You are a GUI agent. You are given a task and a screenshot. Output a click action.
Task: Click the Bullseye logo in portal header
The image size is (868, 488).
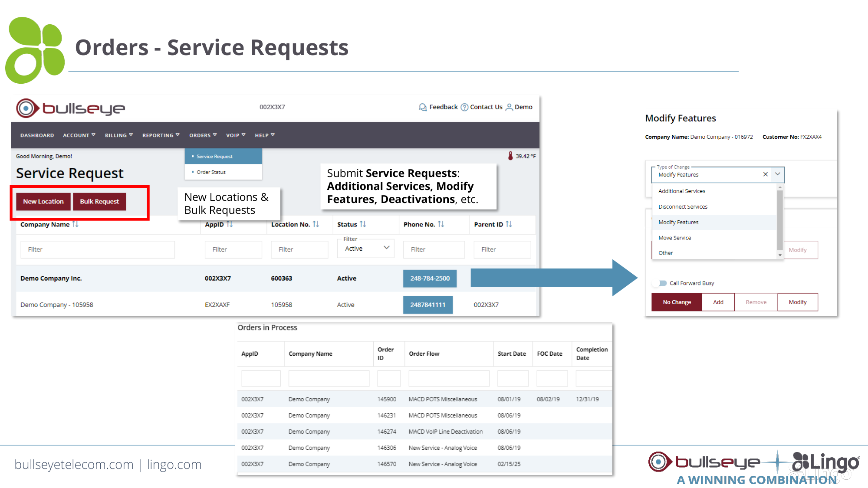pyautogui.click(x=70, y=108)
